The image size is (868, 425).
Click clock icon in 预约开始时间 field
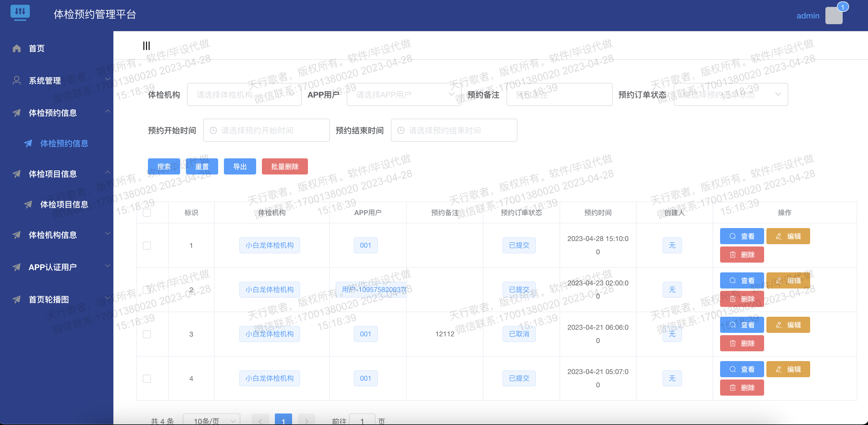click(x=213, y=130)
